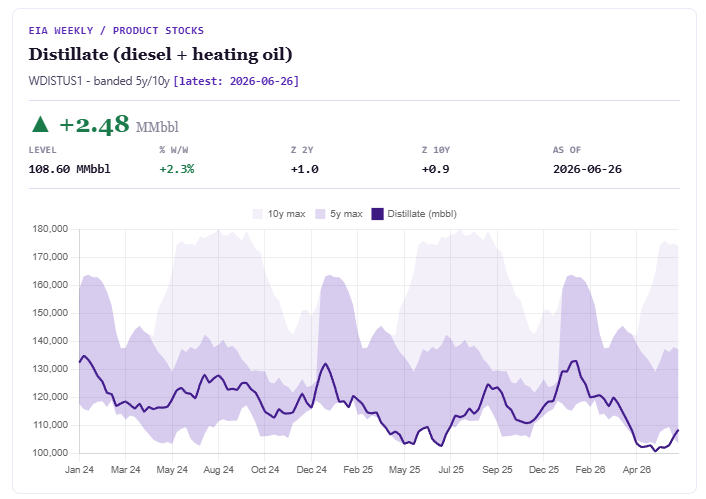Image resolution: width=706 pixels, height=499 pixels.
Task: Click the Z 10Y column header
Action: 436,150
